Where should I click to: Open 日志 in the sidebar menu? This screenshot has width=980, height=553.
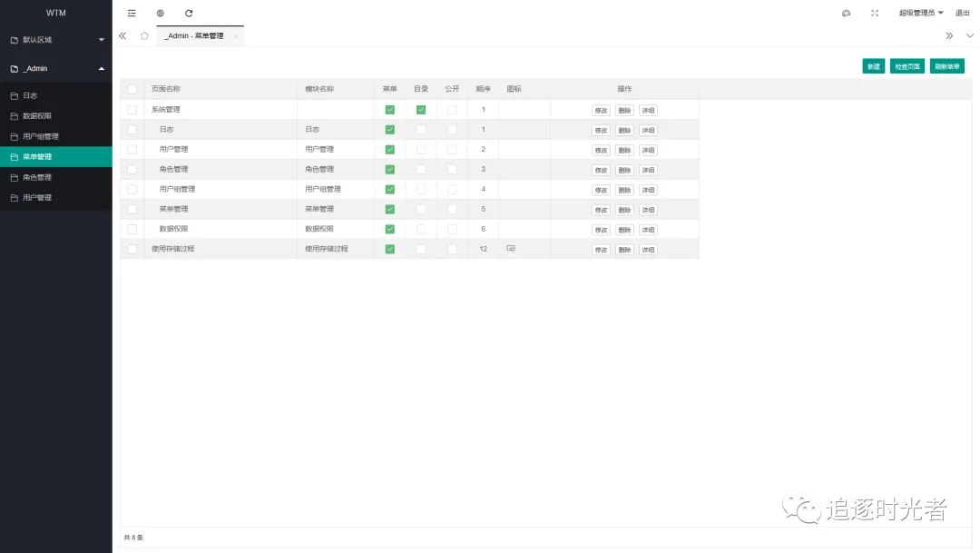click(56, 95)
